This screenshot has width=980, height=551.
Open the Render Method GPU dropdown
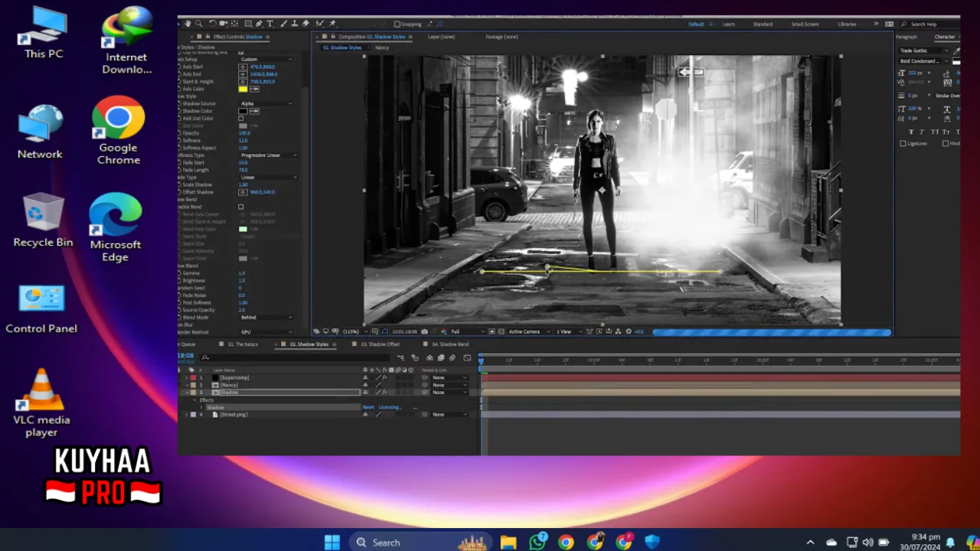point(266,332)
